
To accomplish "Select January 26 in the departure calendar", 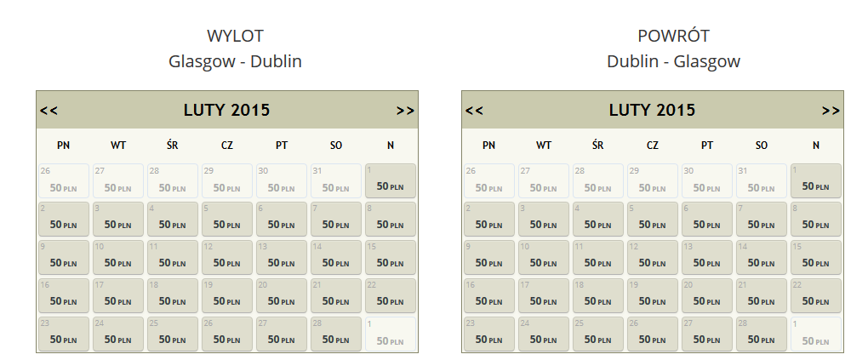I will tap(64, 181).
